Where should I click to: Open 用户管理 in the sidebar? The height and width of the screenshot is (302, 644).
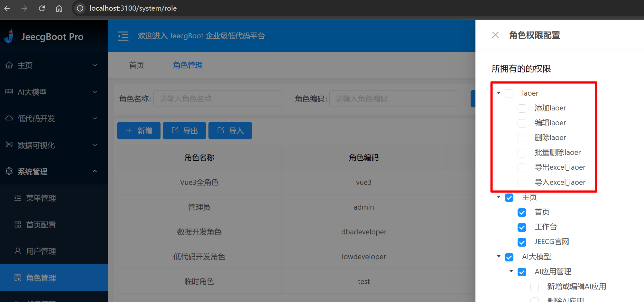[x=41, y=251]
